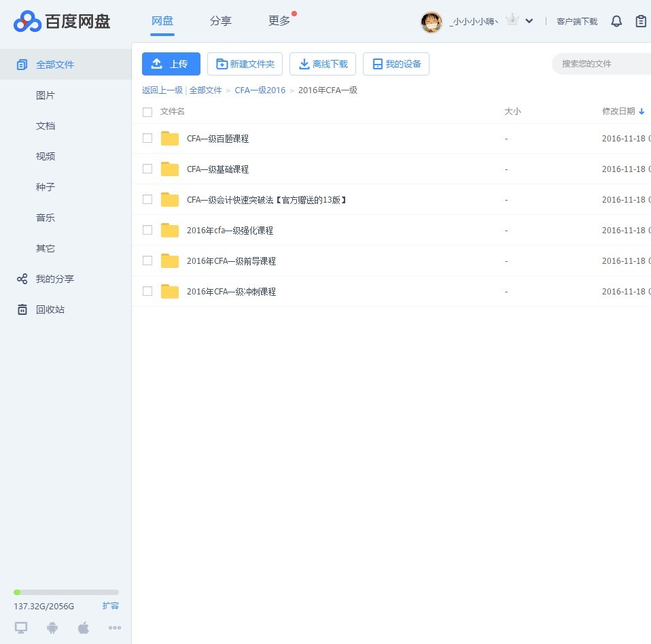Click folder icon of 2016年CFA一级前导课程
The height and width of the screenshot is (644, 651).
tap(170, 260)
